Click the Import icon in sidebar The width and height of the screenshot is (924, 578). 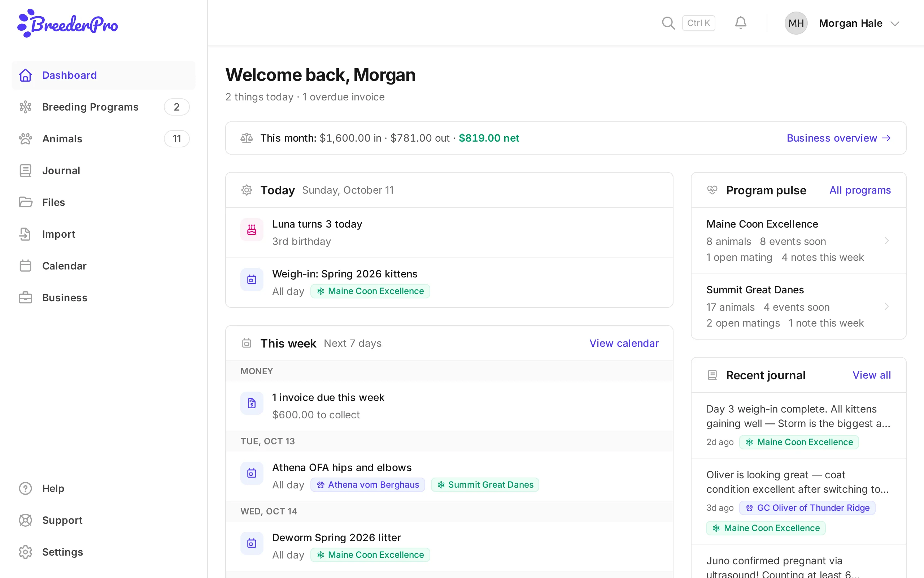click(x=26, y=234)
